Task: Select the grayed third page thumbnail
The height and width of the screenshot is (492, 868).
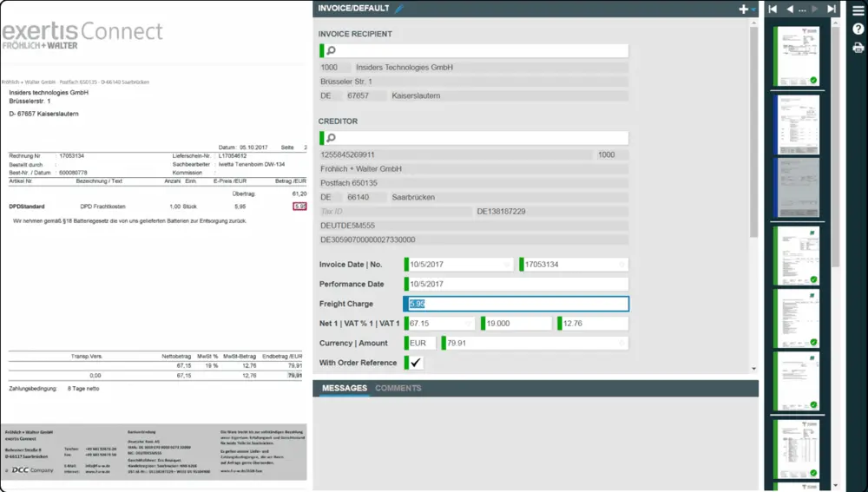Action: [796, 187]
